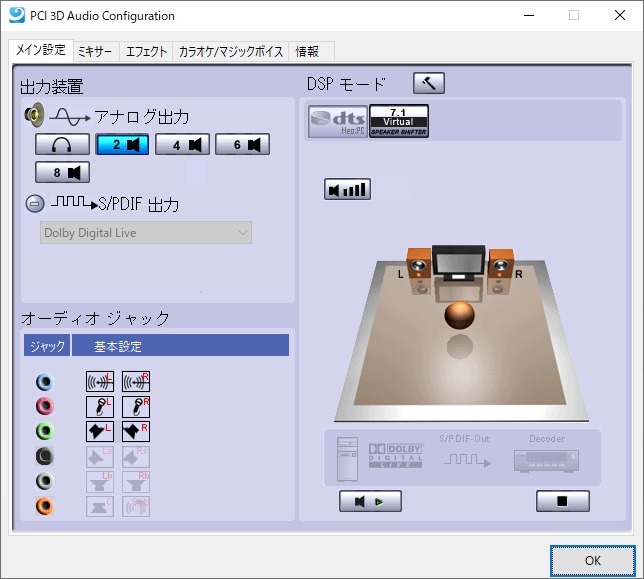The image size is (644, 579).
Task: Play the speaker test sound
Action: pyautogui.click(x=370, y=501)
